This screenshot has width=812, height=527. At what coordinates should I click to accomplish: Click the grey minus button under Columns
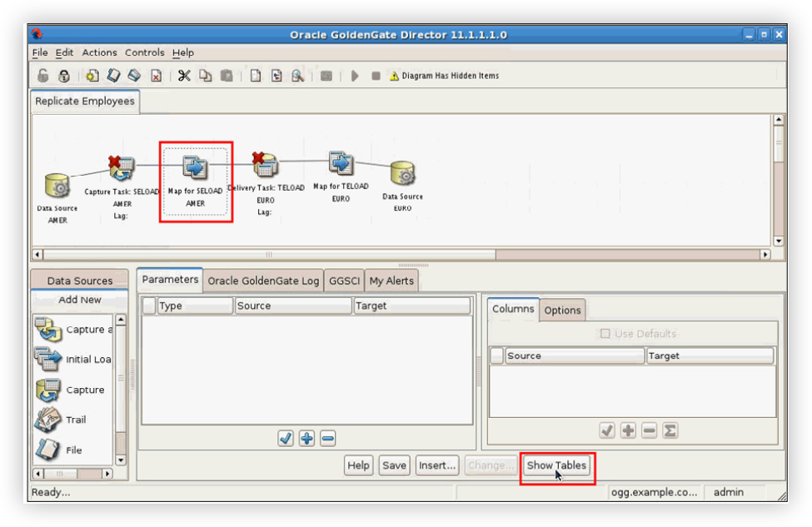(x=650, y=430)
